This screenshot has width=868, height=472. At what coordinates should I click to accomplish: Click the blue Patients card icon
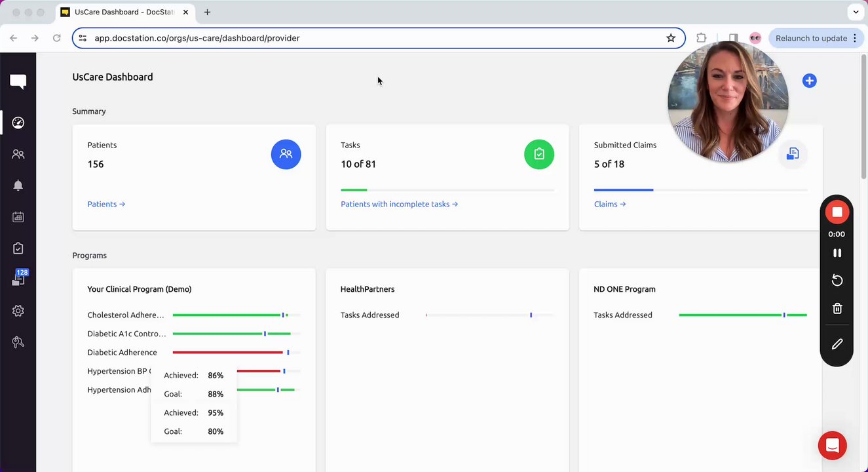pos(286,154)
